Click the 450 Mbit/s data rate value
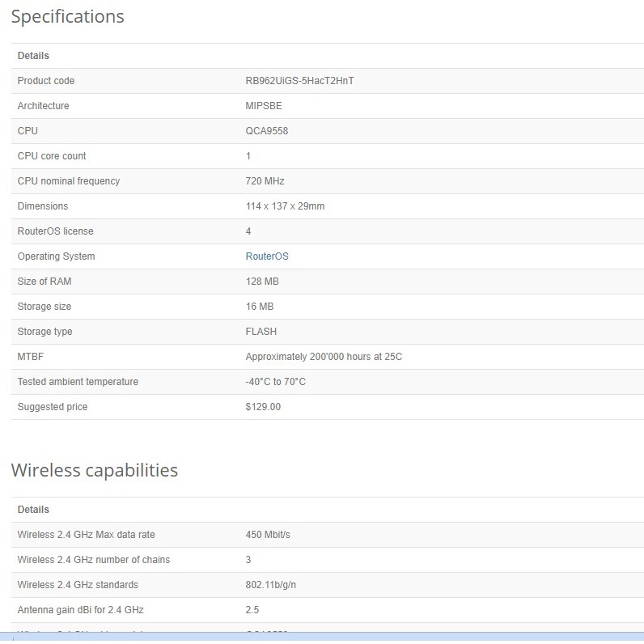Screen dimensions: 644x644 click(x=268, y=535)
